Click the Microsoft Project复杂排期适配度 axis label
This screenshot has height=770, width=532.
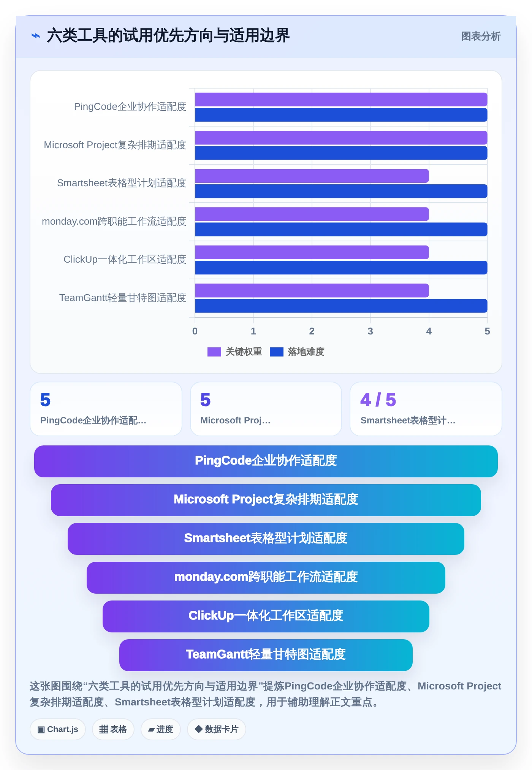coord(115,145)
